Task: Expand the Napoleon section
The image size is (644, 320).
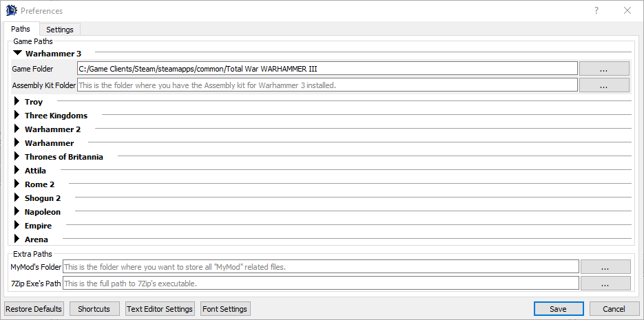Action: (17, 212)
